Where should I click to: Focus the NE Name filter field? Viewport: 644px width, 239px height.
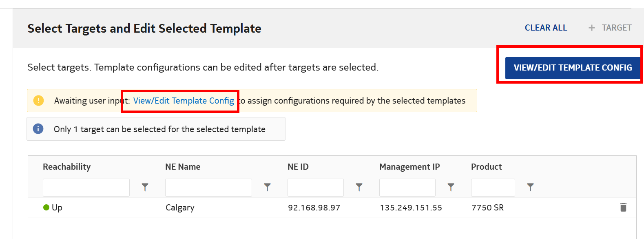pyautogui.click(x=208, y=188)
